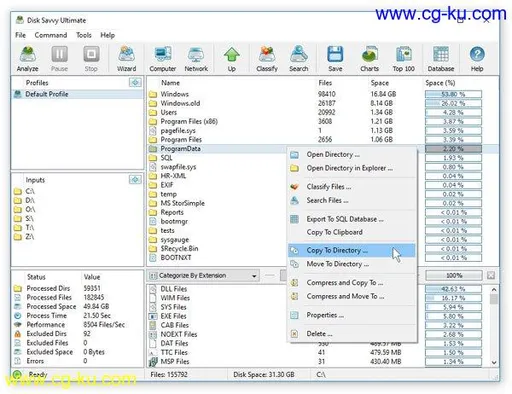Open the File menu
This screenshot has height=394, width=512.
point(20,35)
